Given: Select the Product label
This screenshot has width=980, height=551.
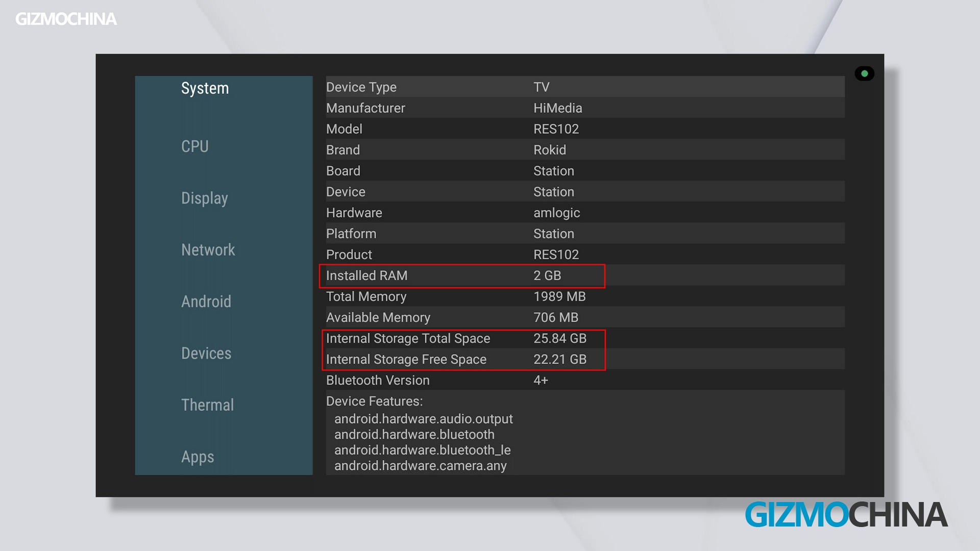Looking at the screenshot, I should tap(349, 255).
